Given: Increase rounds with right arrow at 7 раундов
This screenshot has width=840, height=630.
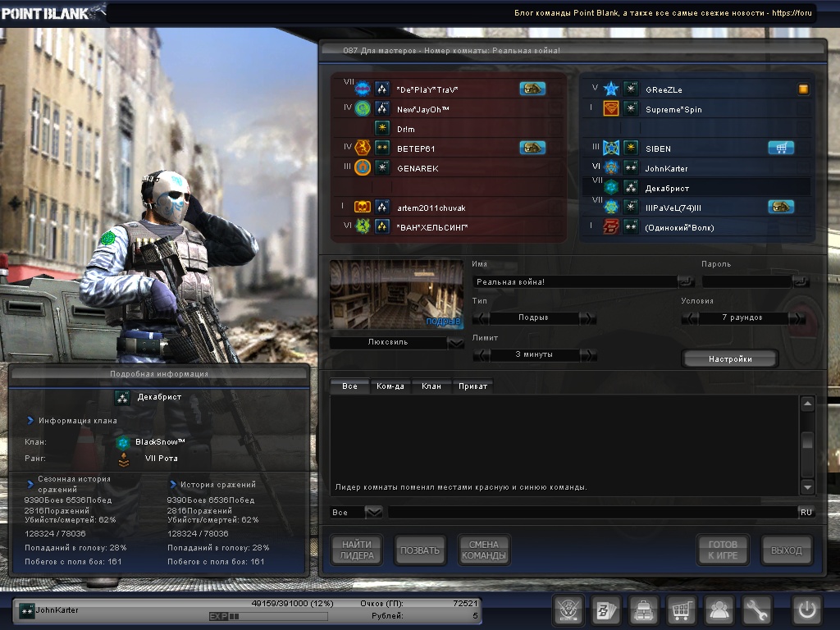Looking at the screenshot, I should coord(797,318).
